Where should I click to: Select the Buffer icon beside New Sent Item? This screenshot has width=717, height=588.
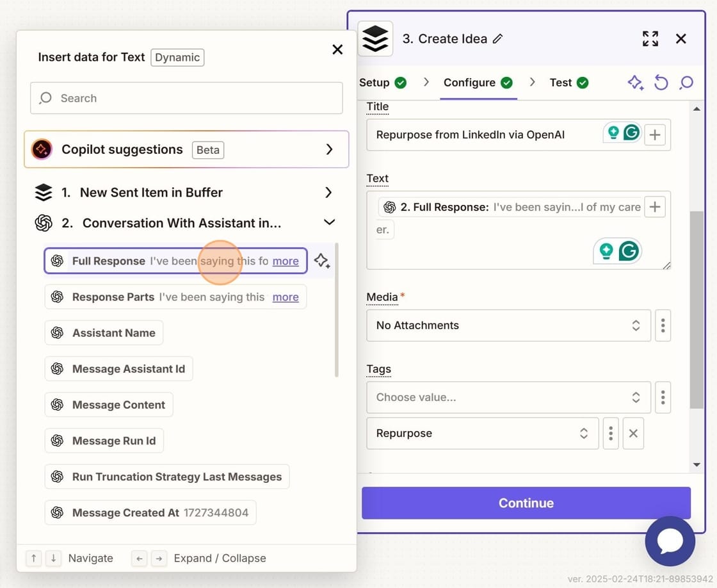tap(43, 192)
